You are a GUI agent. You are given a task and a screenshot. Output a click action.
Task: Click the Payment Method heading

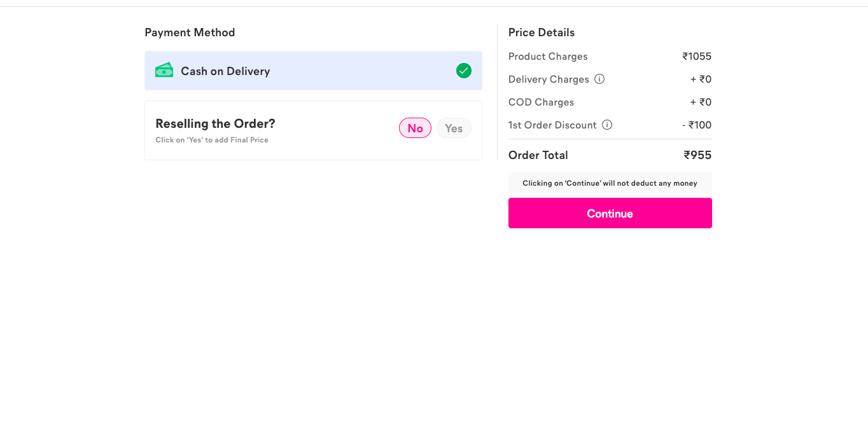(190, 32)
